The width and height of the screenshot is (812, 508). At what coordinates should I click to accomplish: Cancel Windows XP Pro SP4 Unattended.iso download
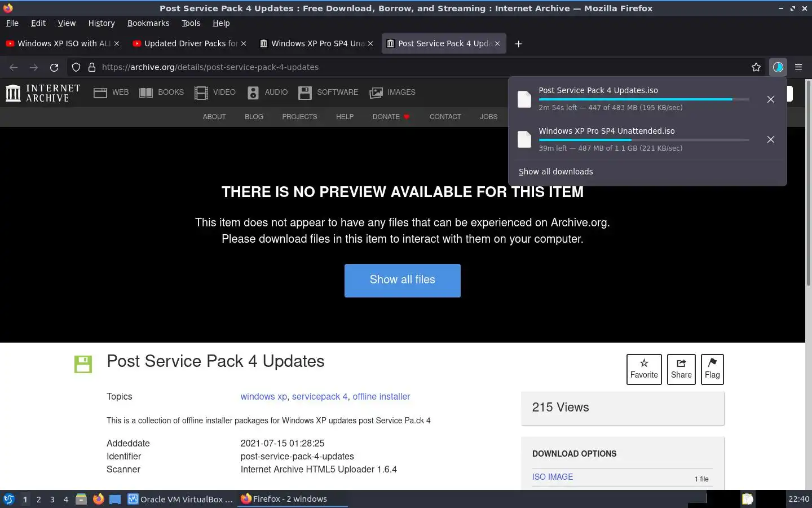771,139
